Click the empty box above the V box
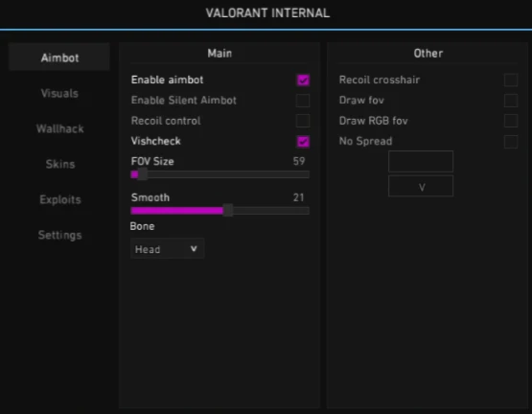 click(421, 161)
